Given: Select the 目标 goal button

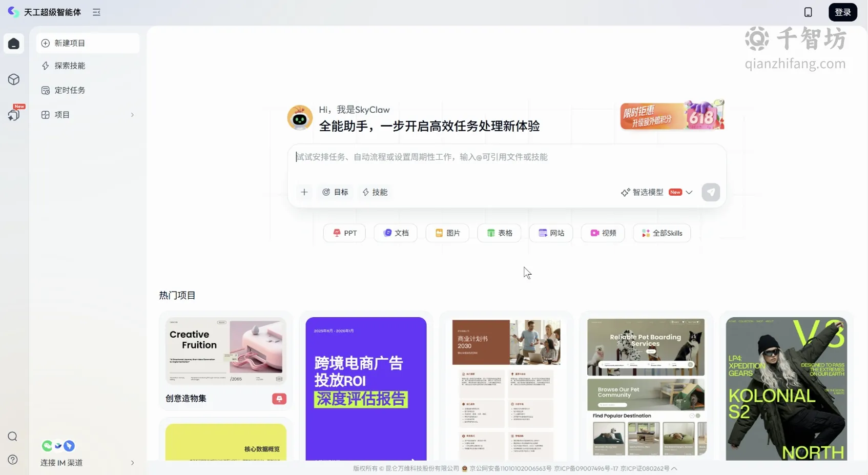Looking at the screenshot, I should (x=335, y=192).
